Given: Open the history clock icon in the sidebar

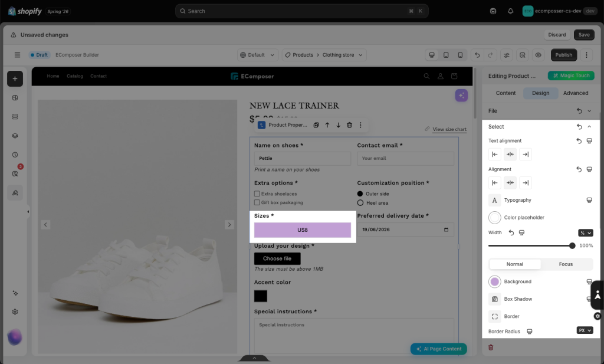Looking at the screenshot, I should click(15, 155).
